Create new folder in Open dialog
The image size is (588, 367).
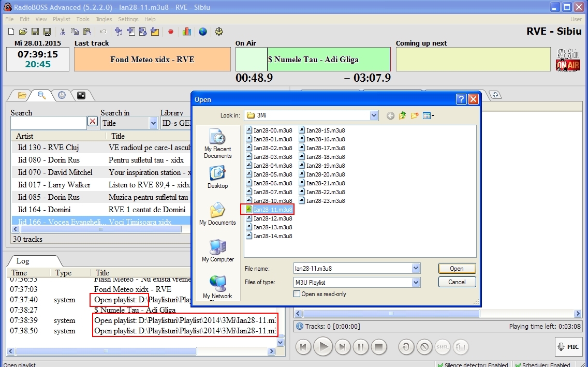pyautogui.click(x=415, y=116)
